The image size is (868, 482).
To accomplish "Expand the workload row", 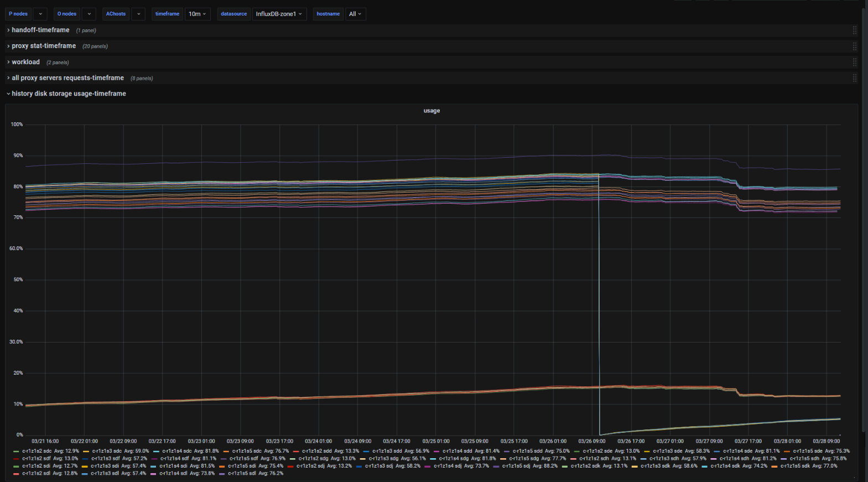I will [25, 62].
